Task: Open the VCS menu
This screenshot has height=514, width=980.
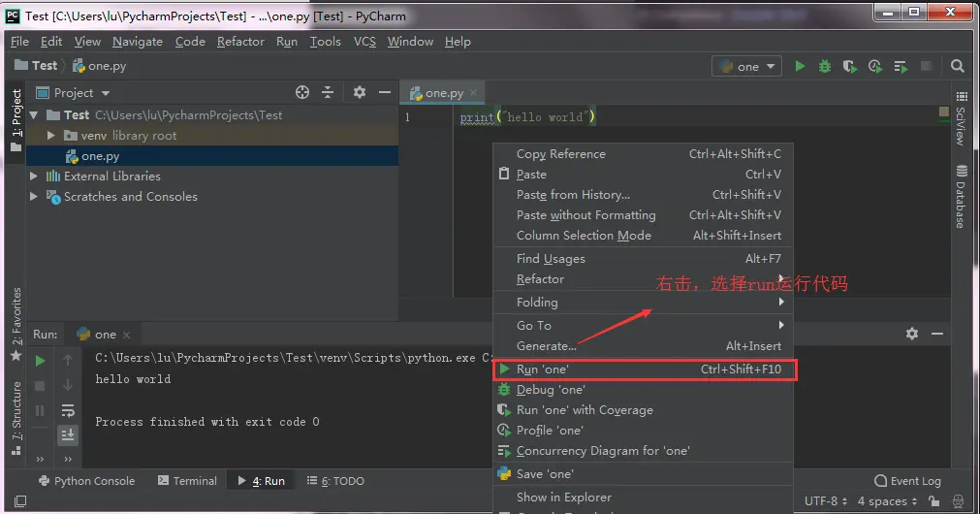Action: point(364,42)
